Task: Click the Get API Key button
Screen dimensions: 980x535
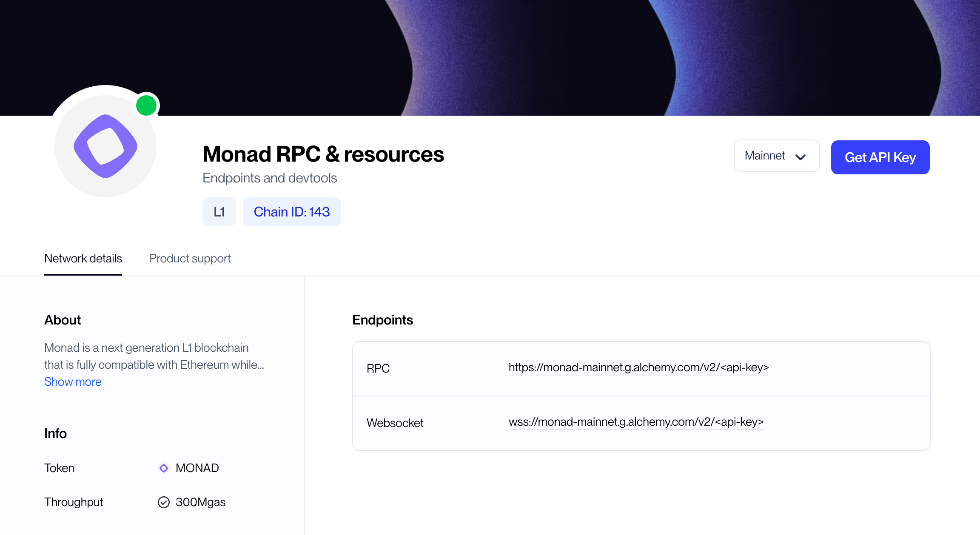Action: click(x=880, y=157)
